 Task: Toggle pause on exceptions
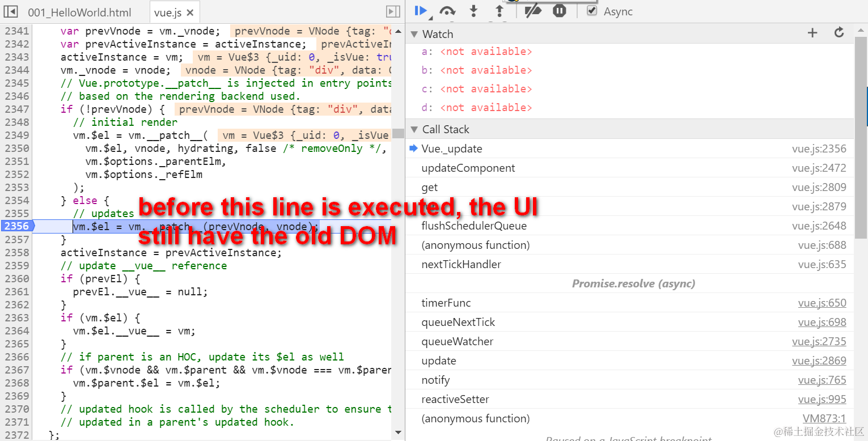tap(560, 11)
